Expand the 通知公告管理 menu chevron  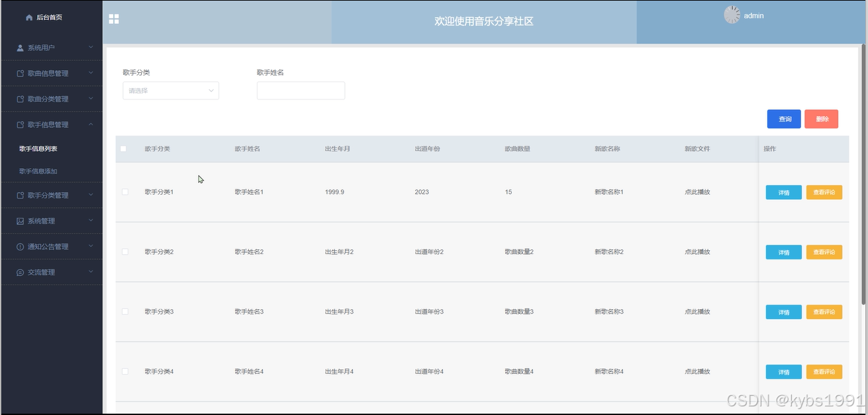coord(91,247)
